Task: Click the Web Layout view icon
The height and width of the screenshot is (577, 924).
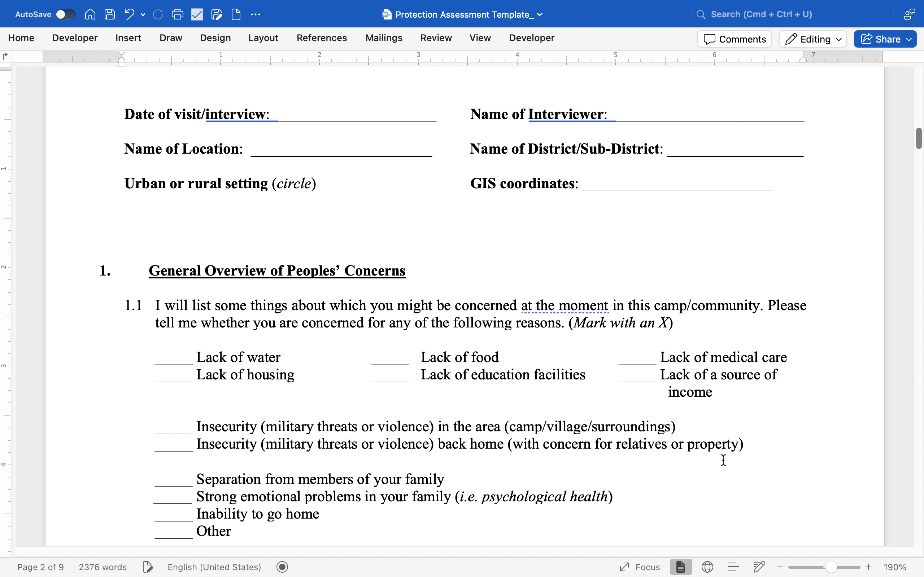Action: pyautogui.click(x=707, y=567)
